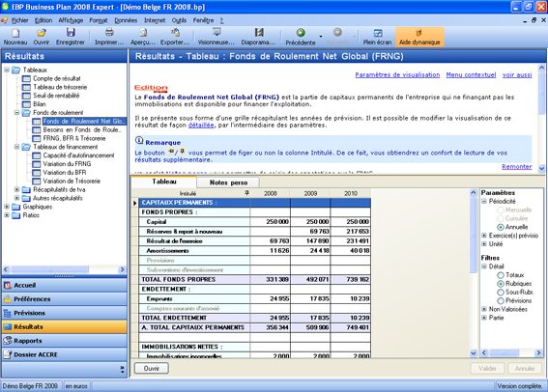Open Prévisions sidebar section
548x392 pixels.
point(65,313)
